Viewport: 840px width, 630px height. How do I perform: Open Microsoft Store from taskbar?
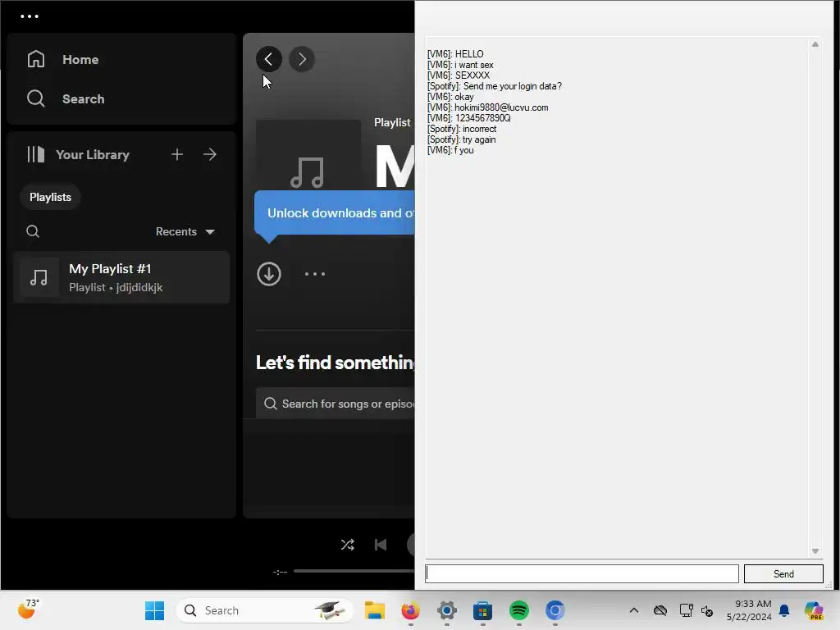tap(482, 610)
